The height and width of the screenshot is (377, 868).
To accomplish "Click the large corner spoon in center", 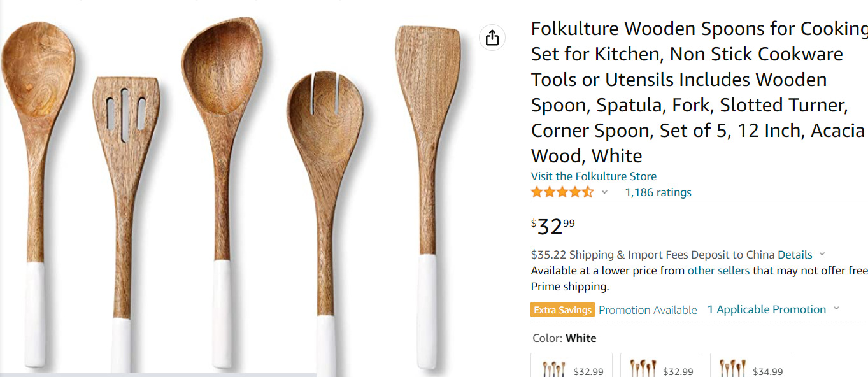I will 223,159.
